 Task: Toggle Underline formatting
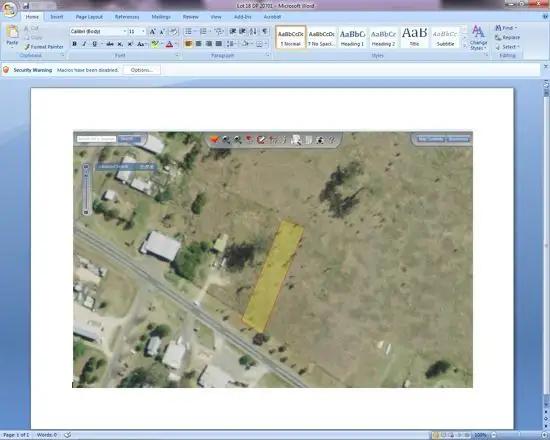[94, 44]
